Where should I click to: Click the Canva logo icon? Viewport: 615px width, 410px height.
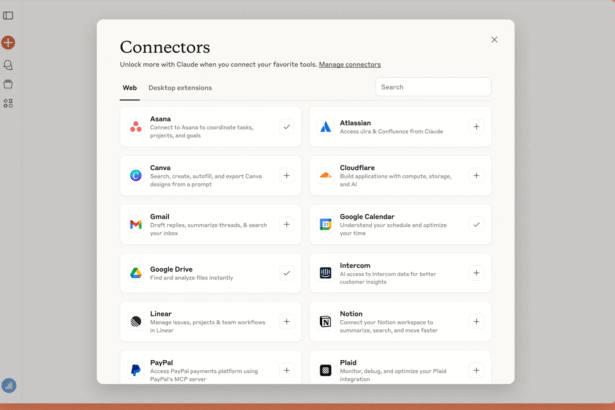136,175
